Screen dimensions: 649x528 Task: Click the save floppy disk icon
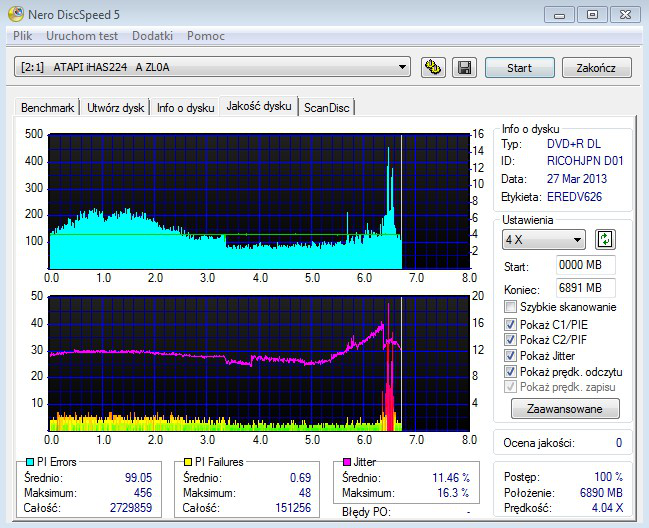(x=464, y=67)
